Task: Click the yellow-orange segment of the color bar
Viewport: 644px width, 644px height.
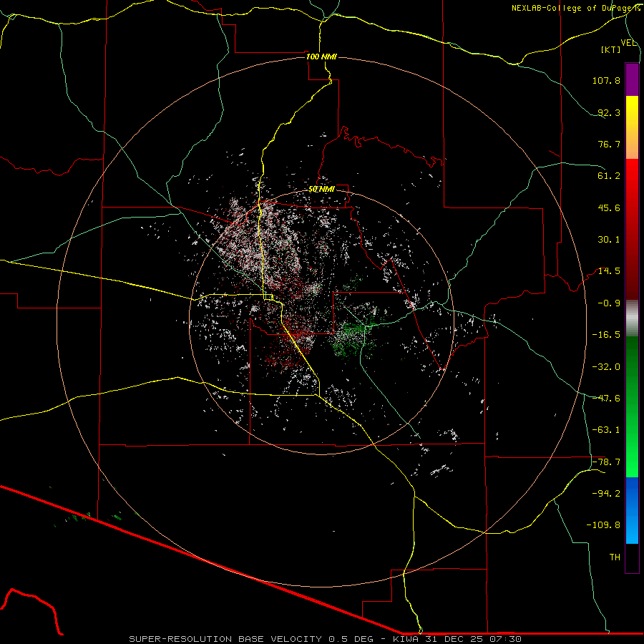Action: [632, 127]
